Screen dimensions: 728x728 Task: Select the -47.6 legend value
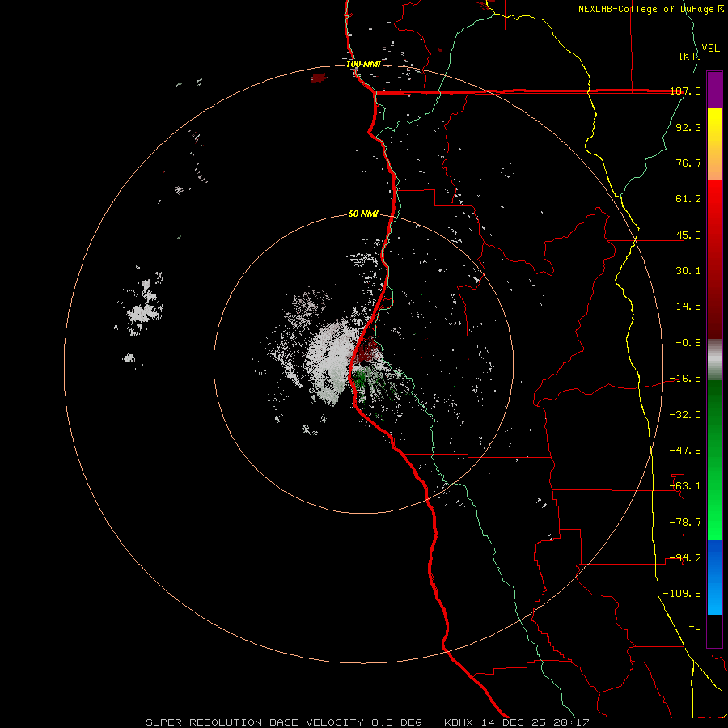685,451
